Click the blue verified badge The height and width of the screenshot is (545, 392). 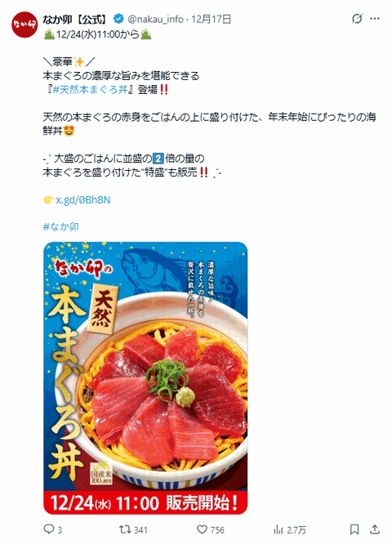(118, 19)
